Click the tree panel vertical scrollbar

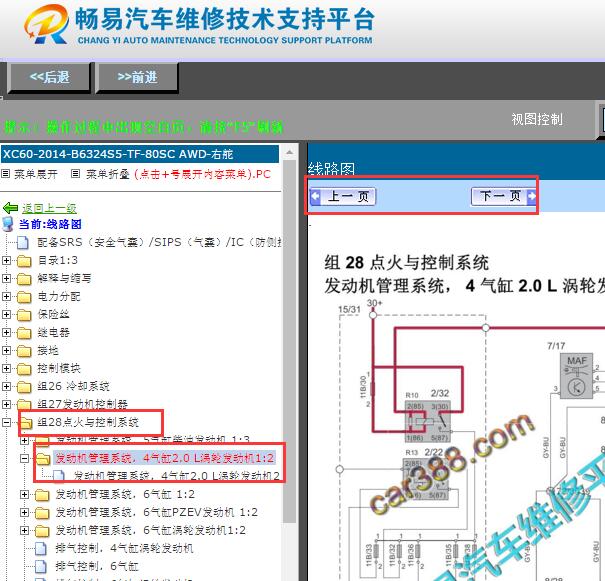point(290,341)
